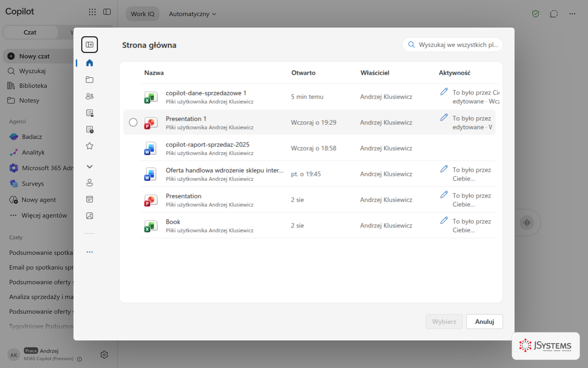The width and height of the screenshot is (588, 368).
Task: Click the Aktywność column header
Action: 454,73
